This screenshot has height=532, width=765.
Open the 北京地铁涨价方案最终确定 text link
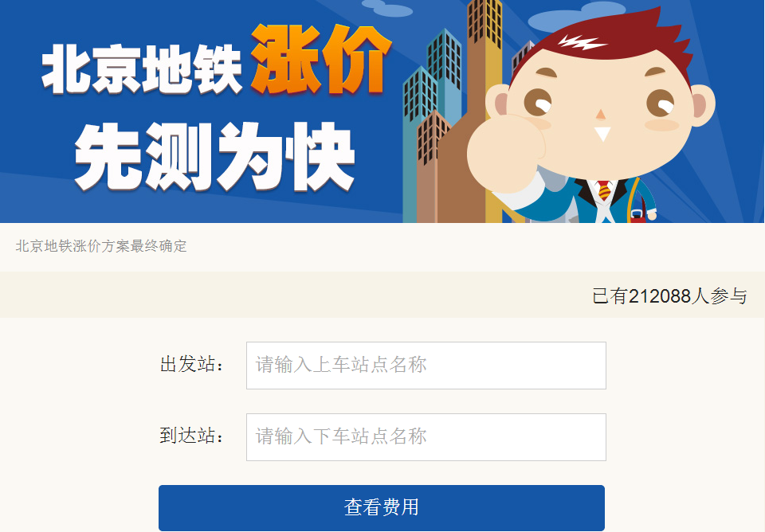tap(101, 246)
